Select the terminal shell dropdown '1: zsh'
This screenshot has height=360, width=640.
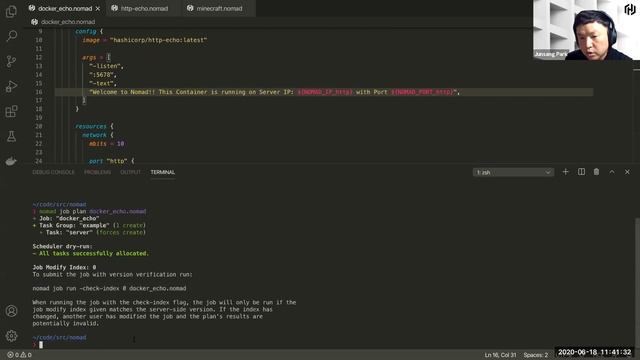(x=513, y=172)
